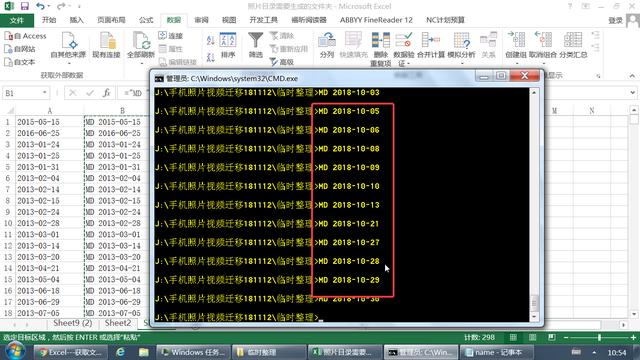Open the Name Box dropdown arrow
Viewport: 640px width, 360px height.
click(x=44, y=93)
